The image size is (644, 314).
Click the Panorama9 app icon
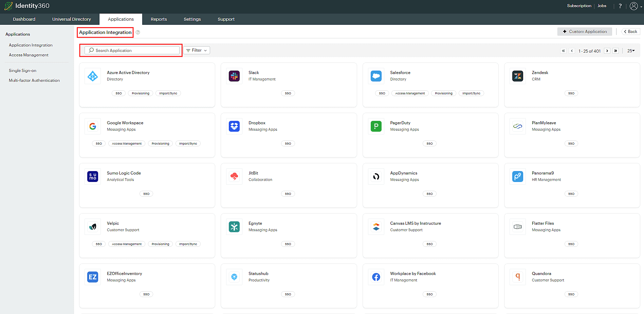tap(518, 177)
